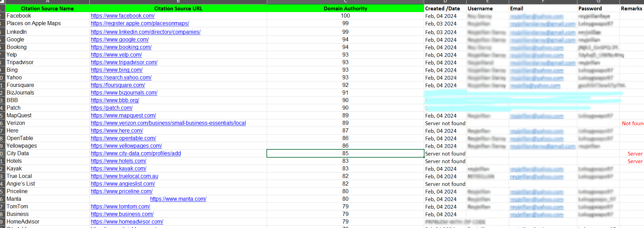
Task: Open the opentable.com link
Action: [x=123, y=138]
